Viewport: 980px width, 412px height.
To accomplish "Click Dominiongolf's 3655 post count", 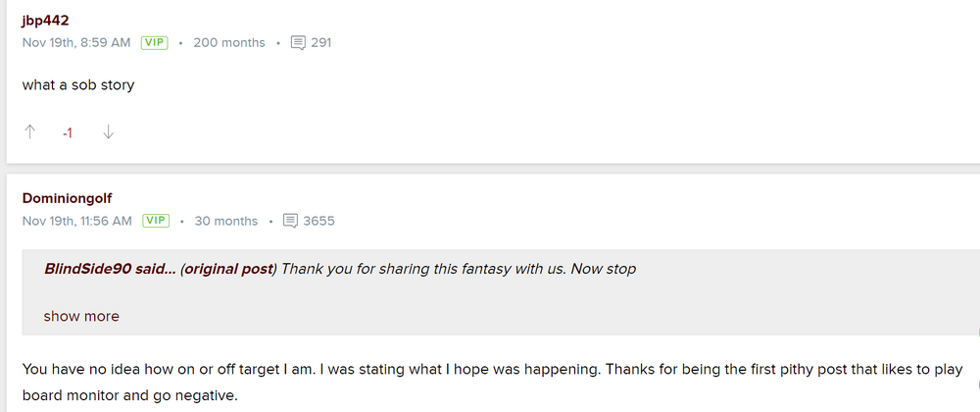I will (318, 221).
